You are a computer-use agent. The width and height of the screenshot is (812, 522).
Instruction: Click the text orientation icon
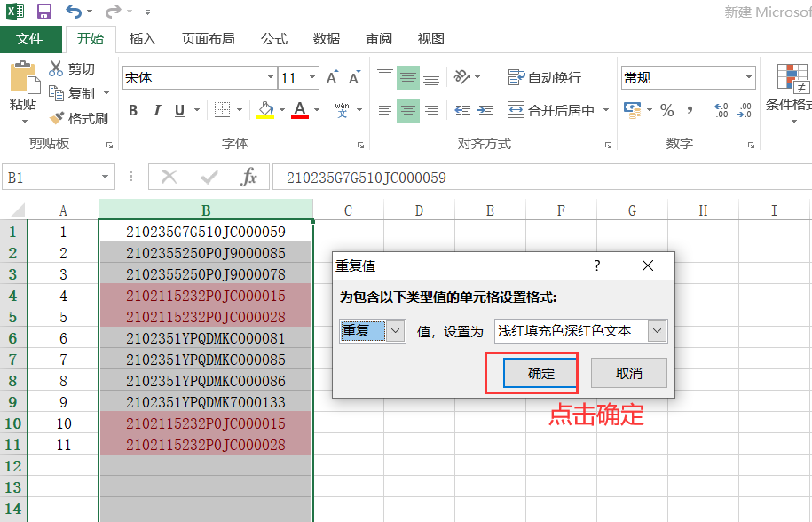pyautogui.click(x=462, y=76)
